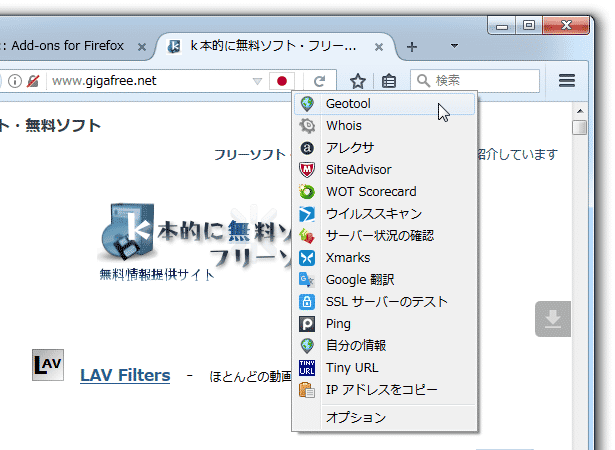The height and width of the screenshot is (450, 615).
Task: Select SiteAdvisor in the menu
Action: pos(384,170)
